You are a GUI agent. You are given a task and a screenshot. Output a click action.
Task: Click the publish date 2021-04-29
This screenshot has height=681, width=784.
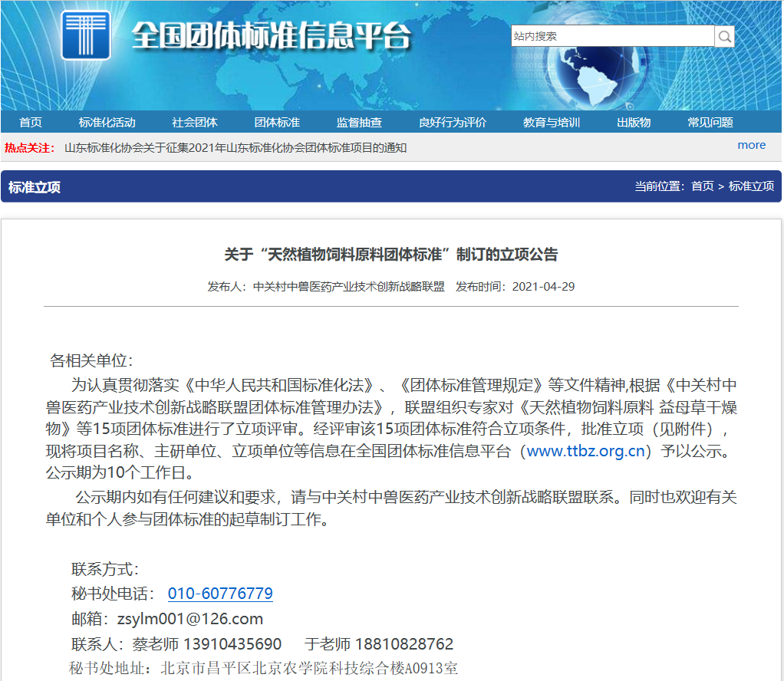[x=543, y=287]
